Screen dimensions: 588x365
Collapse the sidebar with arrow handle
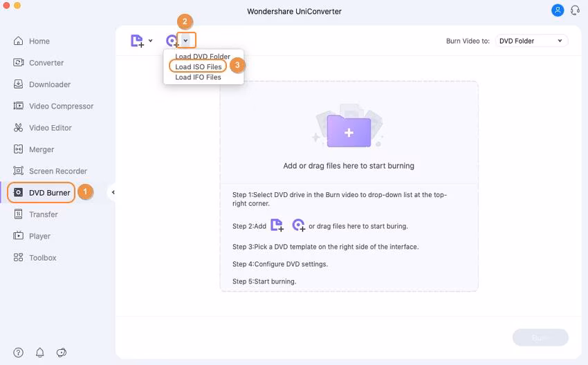(113, 192)
